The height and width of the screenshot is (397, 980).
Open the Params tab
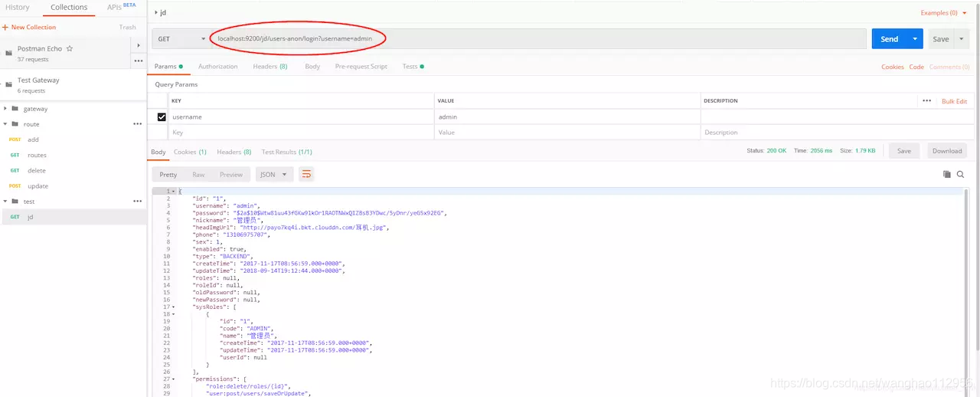(168, 67)
